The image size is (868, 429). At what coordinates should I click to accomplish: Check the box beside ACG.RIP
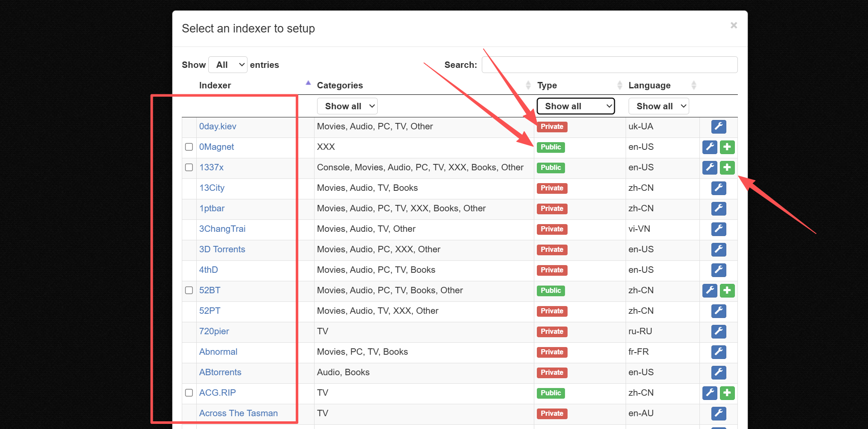[189, 393]
